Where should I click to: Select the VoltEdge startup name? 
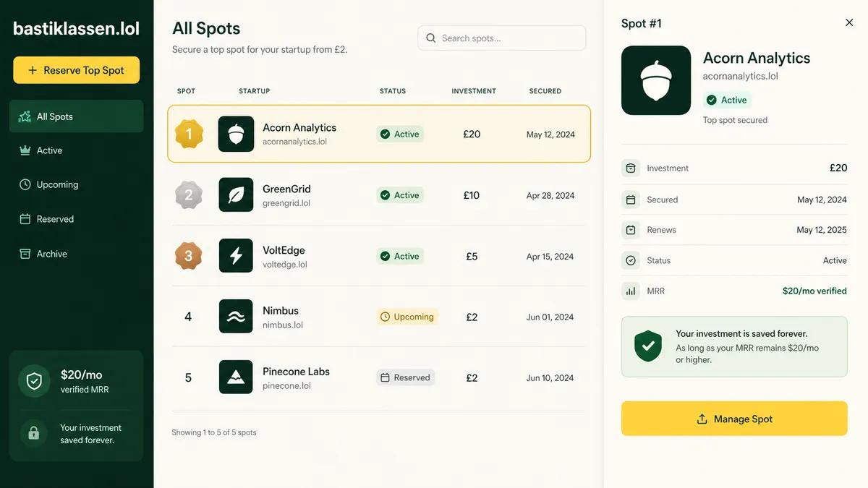[x=284, y=250]
